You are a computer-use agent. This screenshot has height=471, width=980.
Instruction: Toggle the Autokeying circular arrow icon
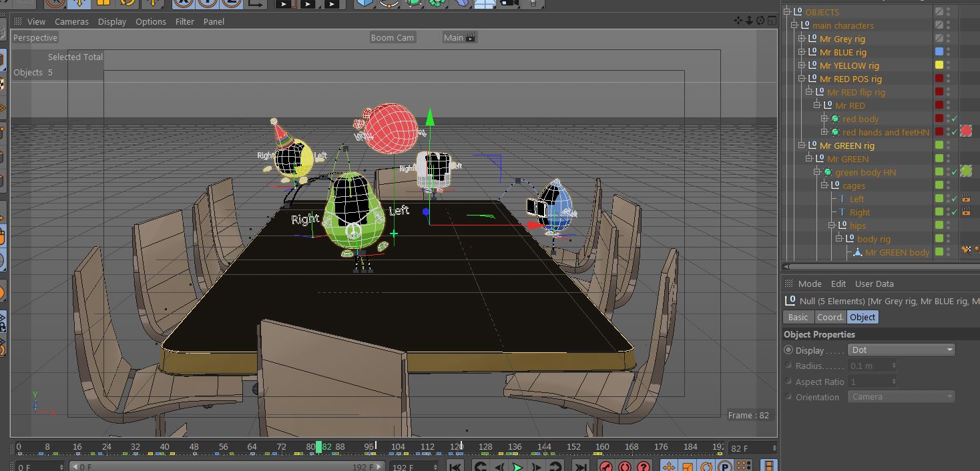(624, 466)
